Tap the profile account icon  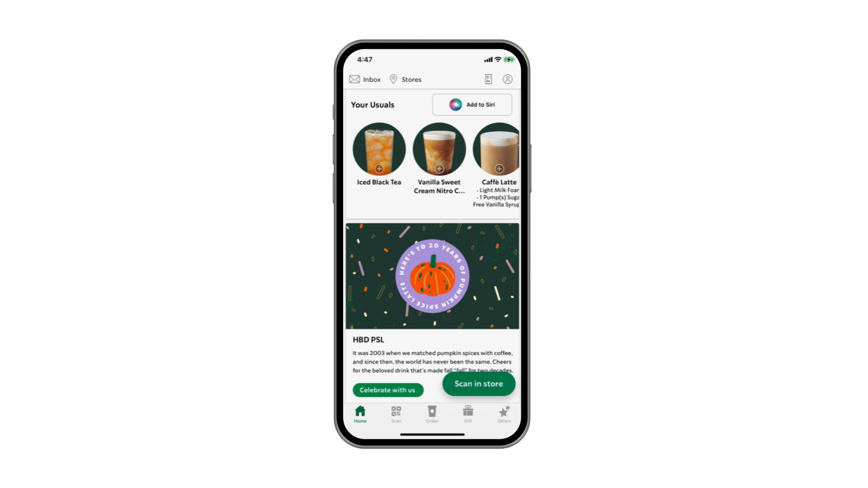pyautogui.click(x=507, y=78)
